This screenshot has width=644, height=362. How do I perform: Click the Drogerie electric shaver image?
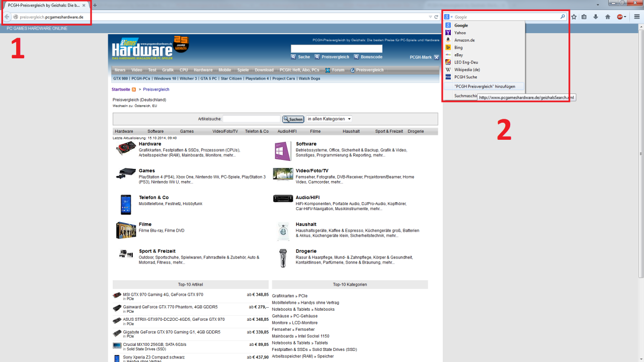283,258
